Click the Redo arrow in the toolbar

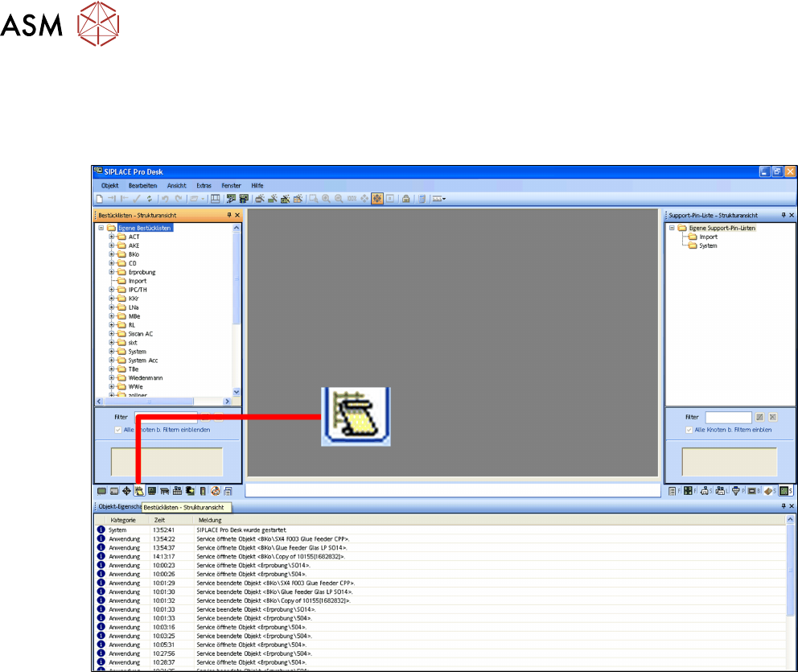pyautogui.click(x=179, y=199)
